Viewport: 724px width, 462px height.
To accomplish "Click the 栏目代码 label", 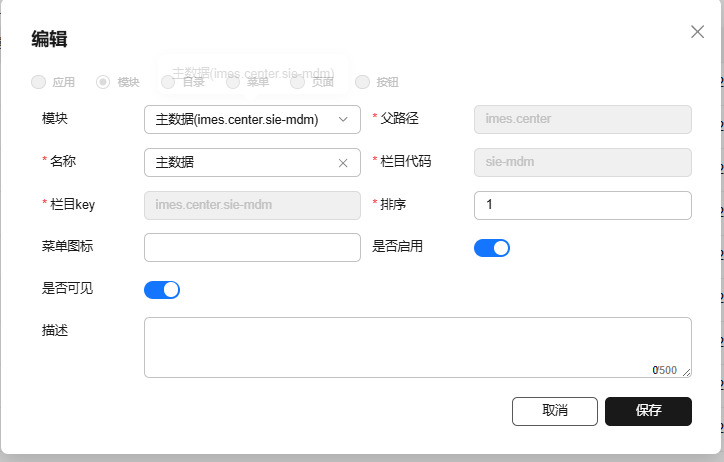I will coord(405,162).
